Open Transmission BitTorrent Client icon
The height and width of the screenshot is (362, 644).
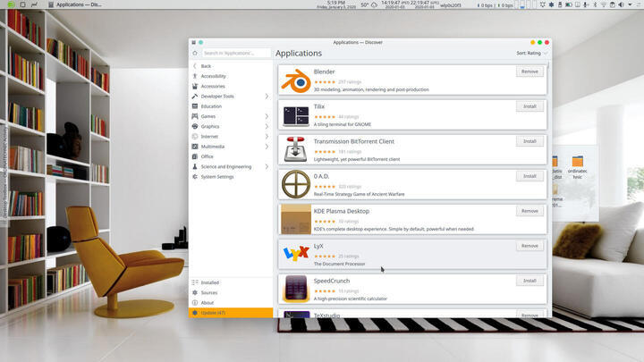[296, 150]
